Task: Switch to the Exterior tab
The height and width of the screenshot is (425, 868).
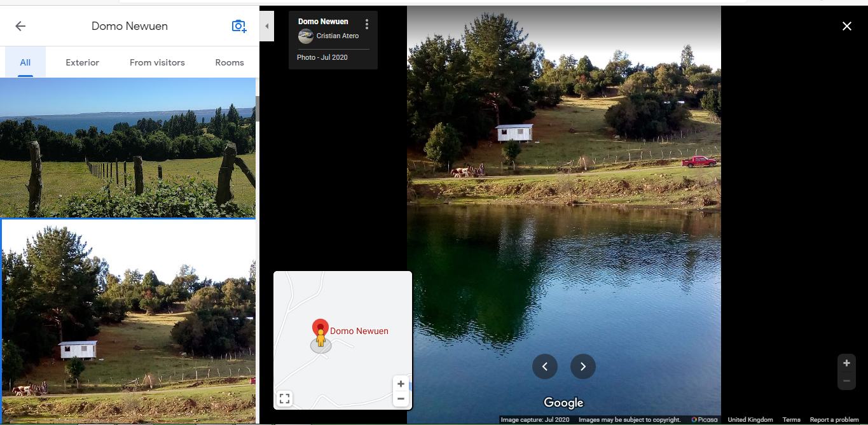Action: [83, 62]
